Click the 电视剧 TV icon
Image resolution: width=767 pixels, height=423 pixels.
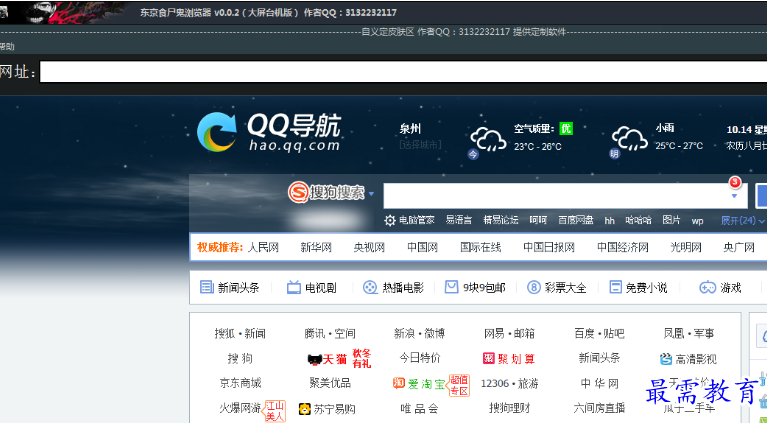(293, 287)
